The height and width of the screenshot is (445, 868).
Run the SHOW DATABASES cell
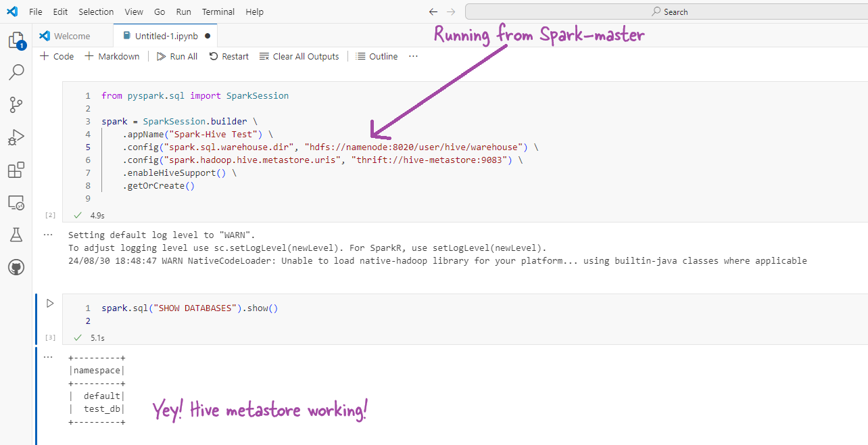coord(49,304)
